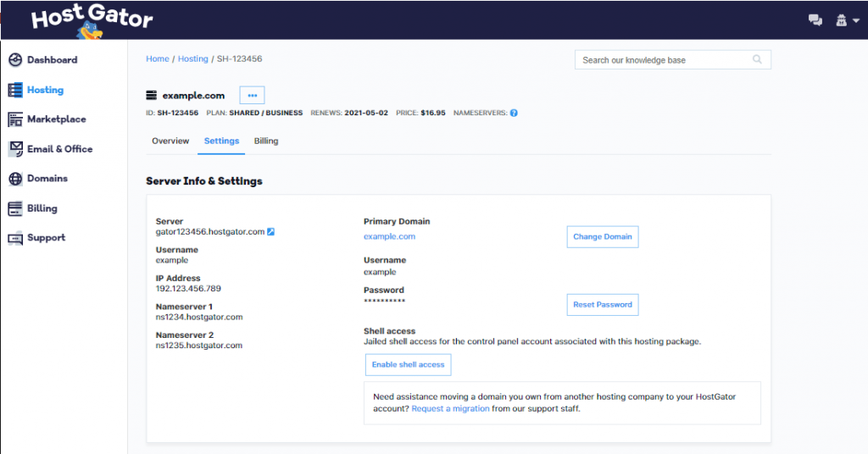The image size is (868, 454).
Task: Select the Settings tab
Action: [221, 141]
